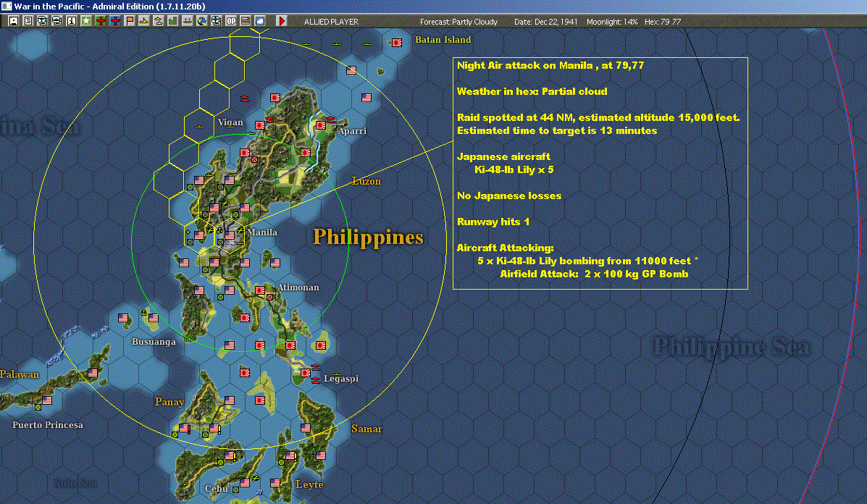Click the 'Busuanga' map label
The height and width of the screenshot is (504, 867).
point(154,342)
